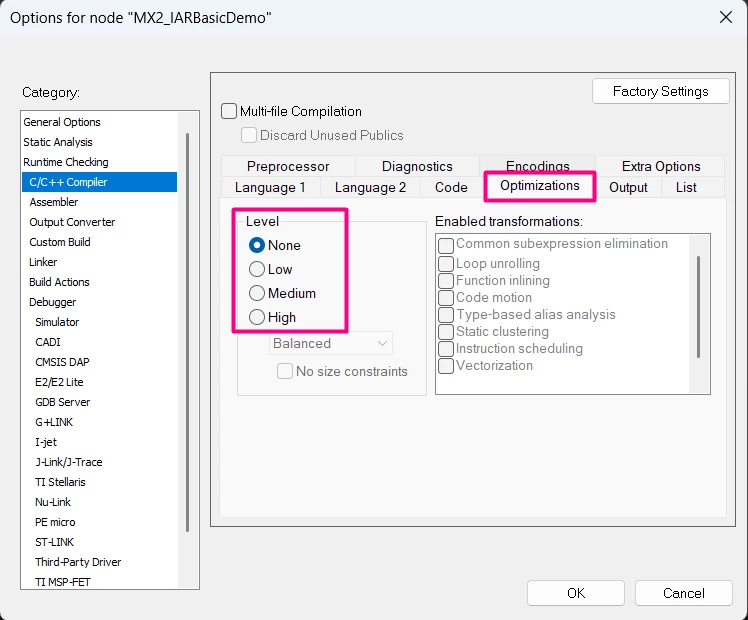Select E2/E2 Lite debugger driver
This screenshot has width=748, height=620.
[x=99, y=382]
